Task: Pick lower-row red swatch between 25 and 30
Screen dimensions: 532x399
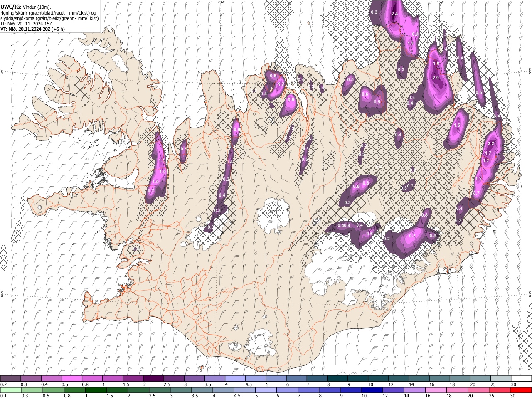Action: (499, 390)
